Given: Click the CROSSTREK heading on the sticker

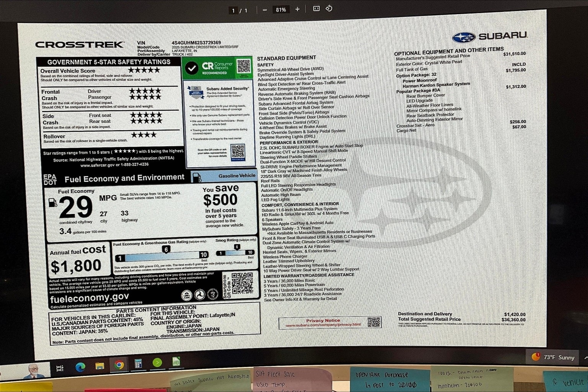Looking at the screenshot, I should point(80,45).
